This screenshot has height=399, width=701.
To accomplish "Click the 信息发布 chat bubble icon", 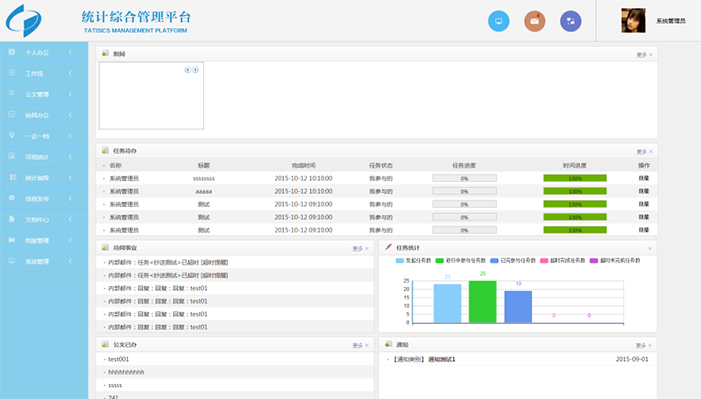I will click(x=12, y=198).
